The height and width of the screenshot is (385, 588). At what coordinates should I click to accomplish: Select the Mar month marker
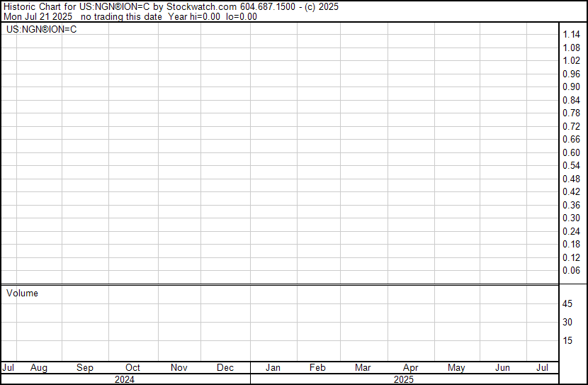(363, 368)
